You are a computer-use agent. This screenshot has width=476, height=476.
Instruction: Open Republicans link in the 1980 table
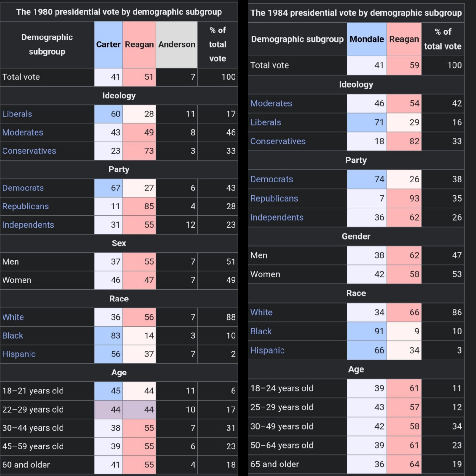point(25,206)
